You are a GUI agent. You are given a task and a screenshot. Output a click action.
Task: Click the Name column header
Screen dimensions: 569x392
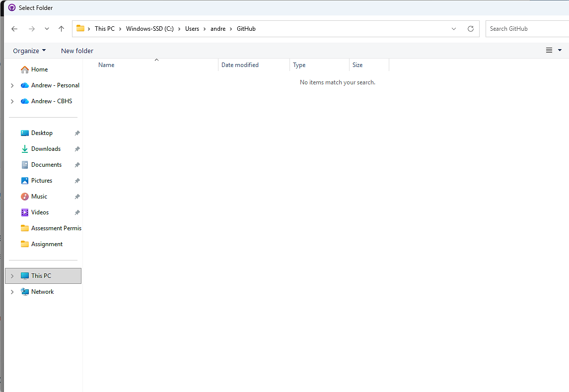pyautogui.click(x=106, y=65)
